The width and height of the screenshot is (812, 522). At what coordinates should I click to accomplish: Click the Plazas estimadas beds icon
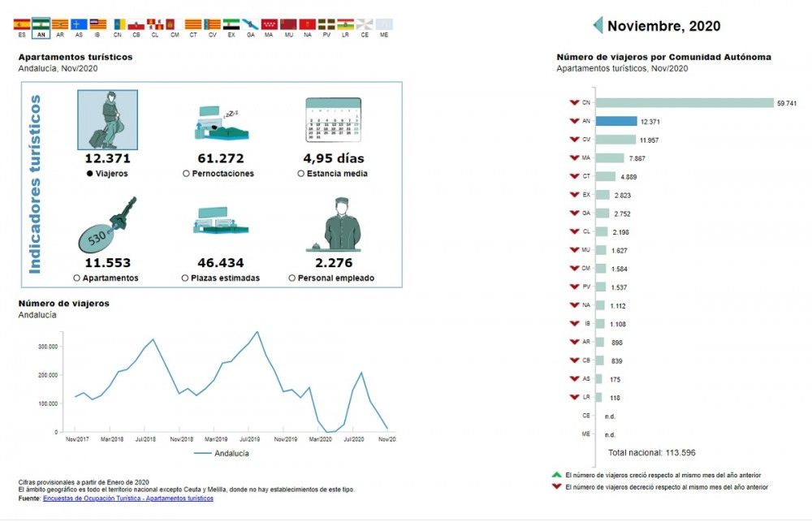(221, 221)
